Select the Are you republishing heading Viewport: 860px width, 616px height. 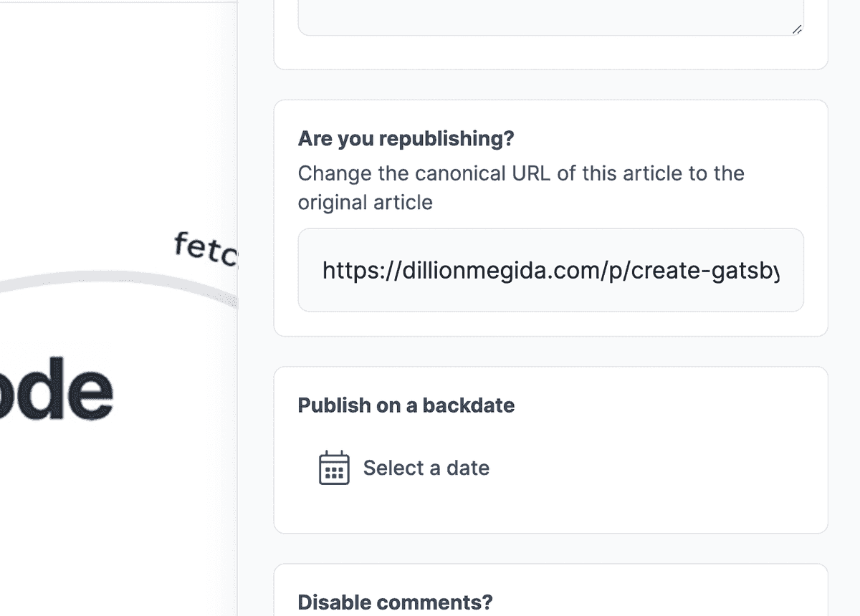406,138
